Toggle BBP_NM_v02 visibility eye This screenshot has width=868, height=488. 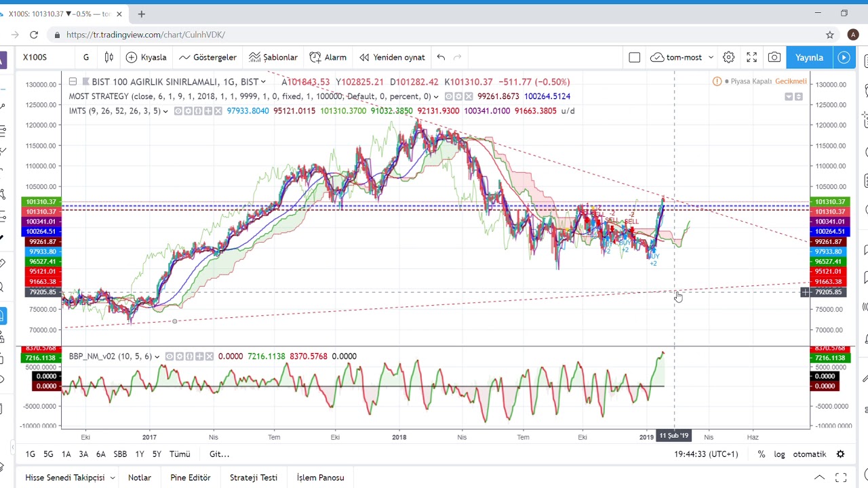point(171,357)
